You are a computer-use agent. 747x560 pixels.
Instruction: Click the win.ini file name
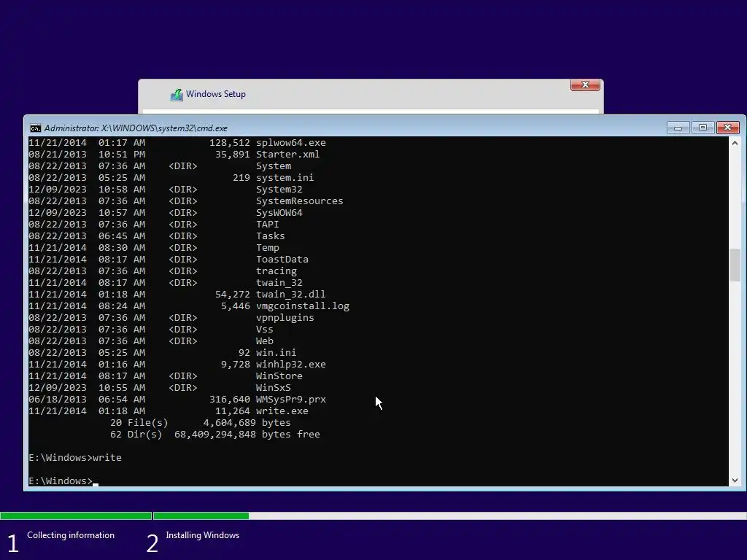pos(276,352)
